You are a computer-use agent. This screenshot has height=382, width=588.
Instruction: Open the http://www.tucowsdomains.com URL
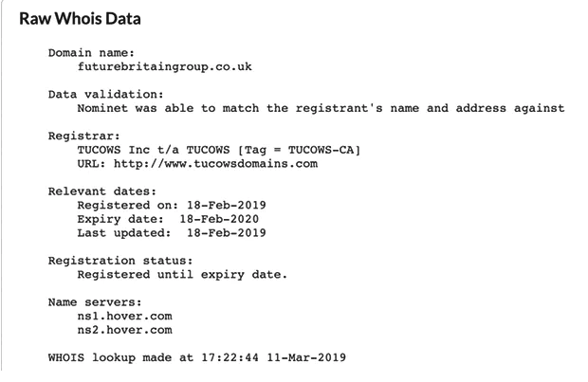[215, 164]
